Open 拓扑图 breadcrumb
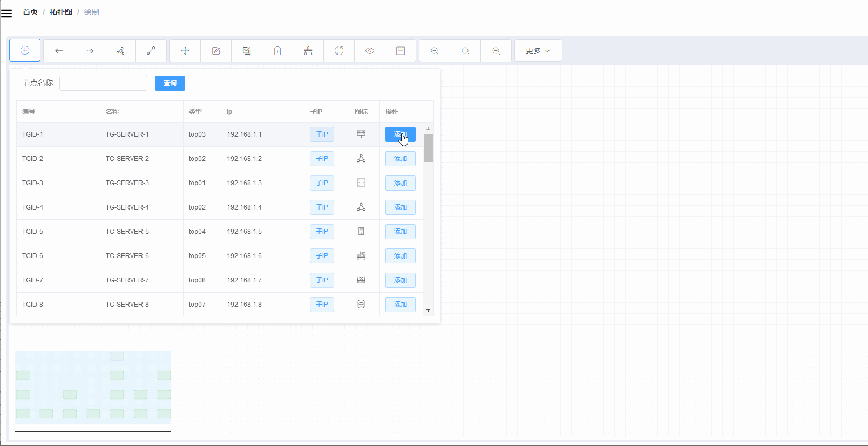This screenshot has width=868, height=446. (61, 12)
